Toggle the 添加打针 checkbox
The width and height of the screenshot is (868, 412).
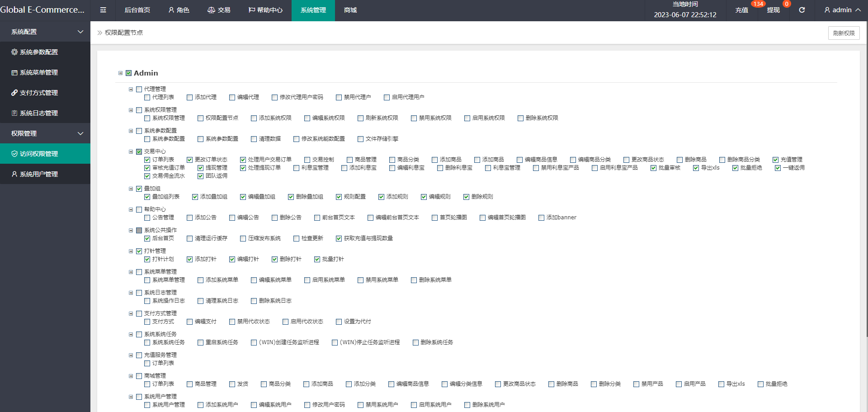coord(190,259)
